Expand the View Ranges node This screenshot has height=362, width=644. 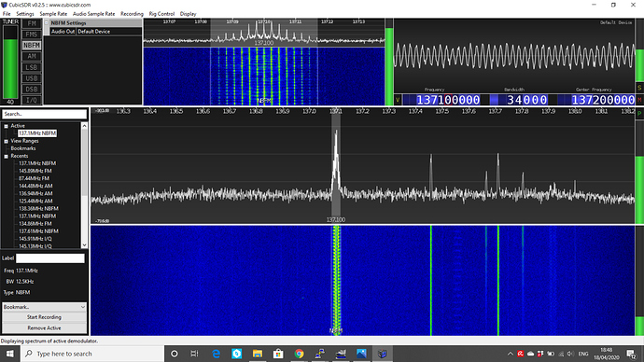(7, 141)
